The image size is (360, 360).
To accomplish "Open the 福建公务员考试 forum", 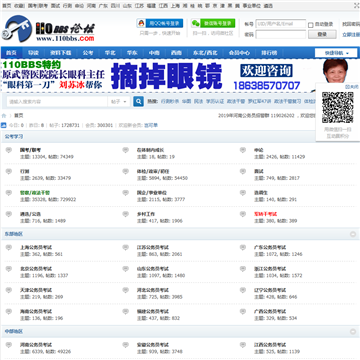I will point(153,312).
